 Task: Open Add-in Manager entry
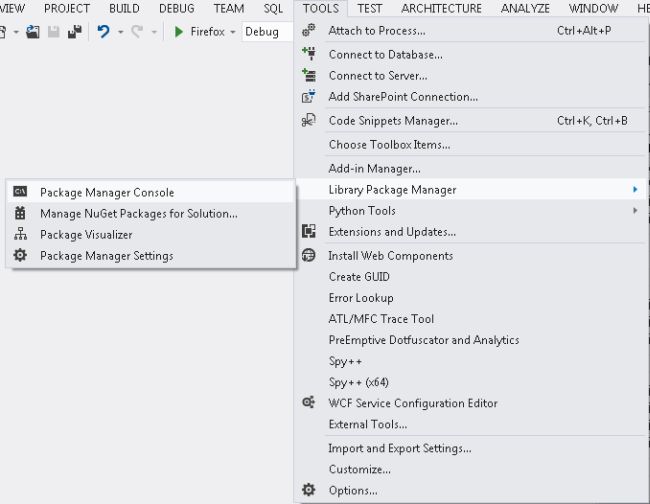click(471, 169)
